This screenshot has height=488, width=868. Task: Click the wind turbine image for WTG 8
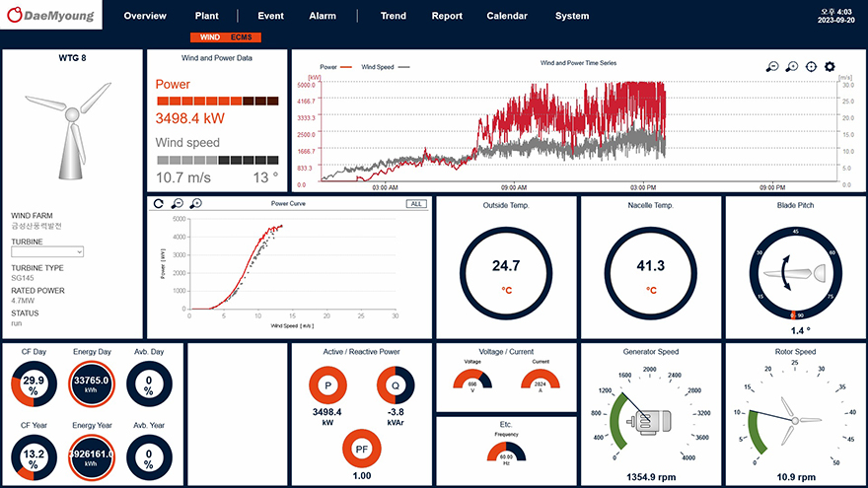tap(69, 130)
